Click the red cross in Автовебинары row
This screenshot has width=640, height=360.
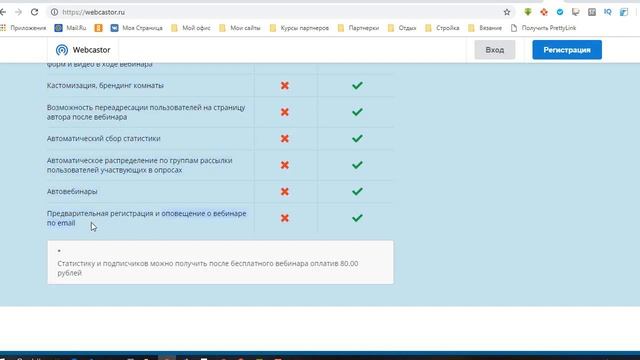click(285, 191)
